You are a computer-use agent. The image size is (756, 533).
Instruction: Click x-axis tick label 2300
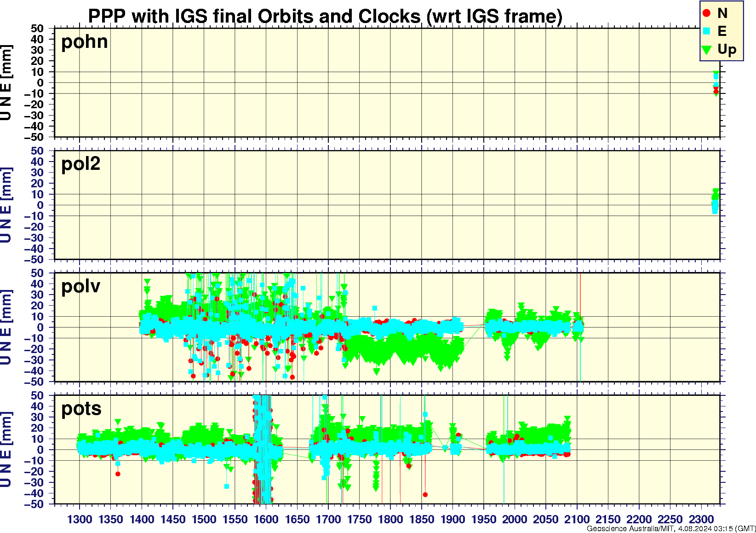(x=701, y=520)
